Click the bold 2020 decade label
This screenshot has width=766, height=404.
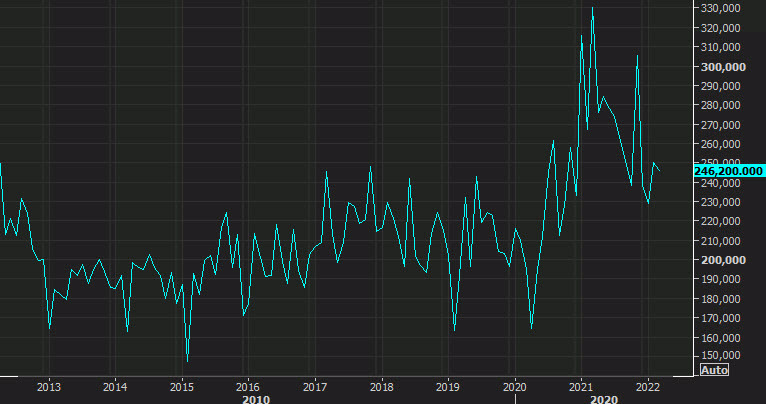pos(603,397)
